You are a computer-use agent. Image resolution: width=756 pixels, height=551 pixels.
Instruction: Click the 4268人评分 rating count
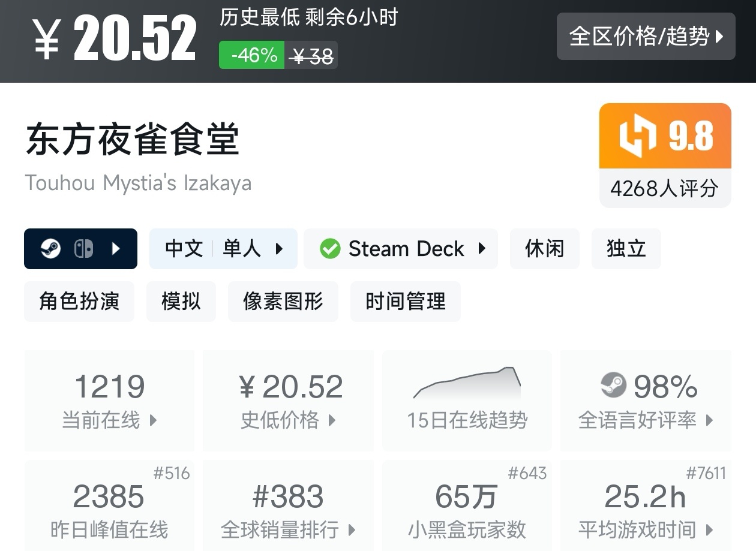(x=664, y=188)
